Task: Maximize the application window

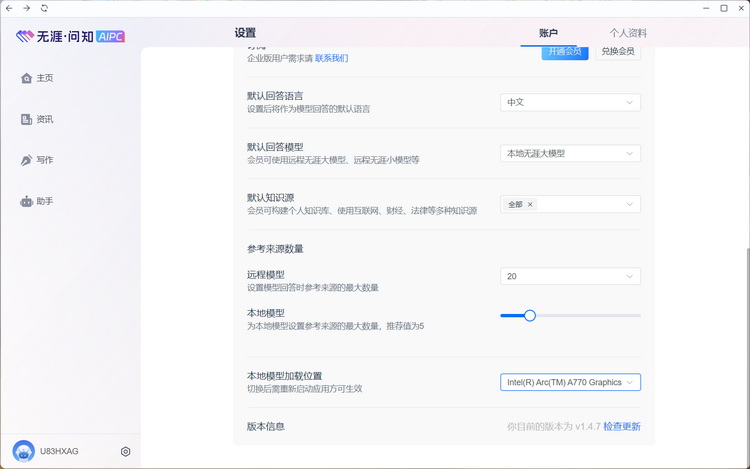Action: click(724, 8)
